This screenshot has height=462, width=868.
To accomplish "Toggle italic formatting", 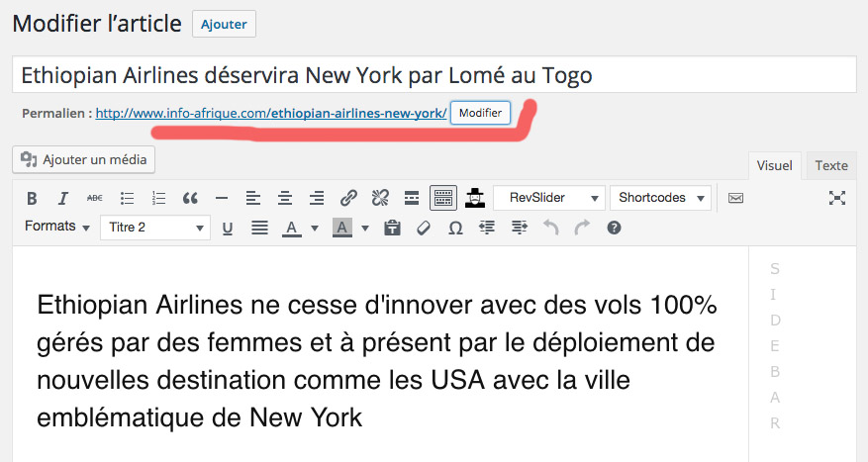I will [x=62, y=198].
